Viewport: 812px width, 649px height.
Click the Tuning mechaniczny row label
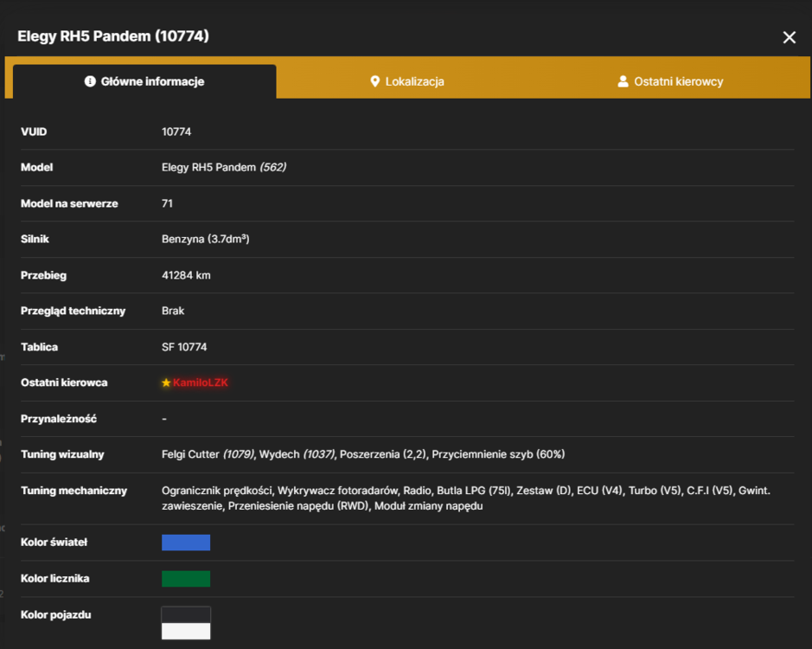click(74, 491)
